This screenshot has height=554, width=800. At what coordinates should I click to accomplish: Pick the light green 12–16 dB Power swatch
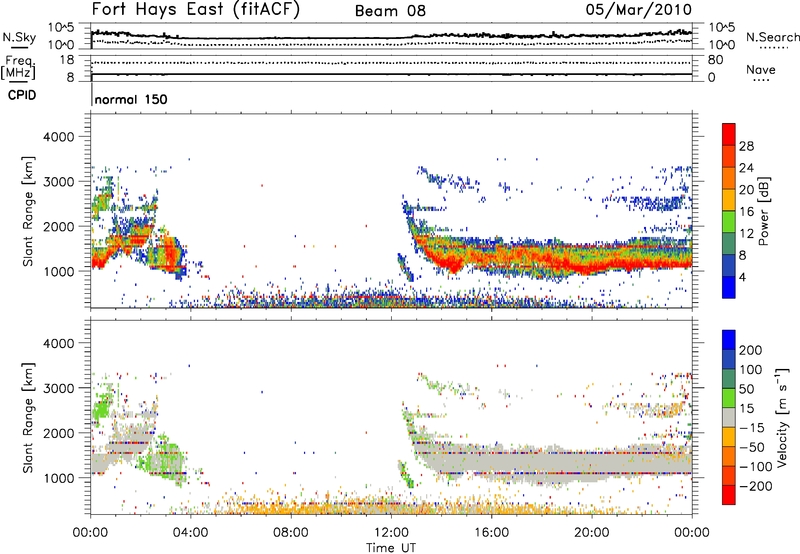(729, 221)
